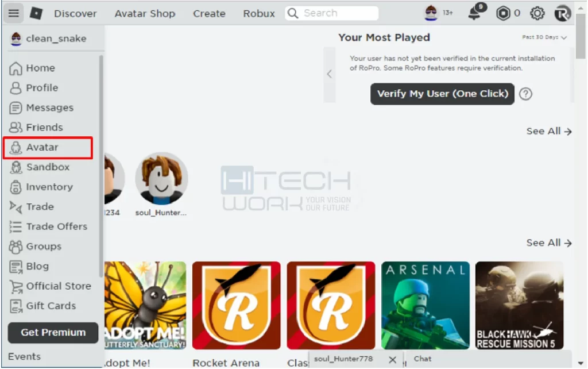588x369 pixels.
Task: Click the Sandbox icon in sidebar
Action: coord(16,167)
